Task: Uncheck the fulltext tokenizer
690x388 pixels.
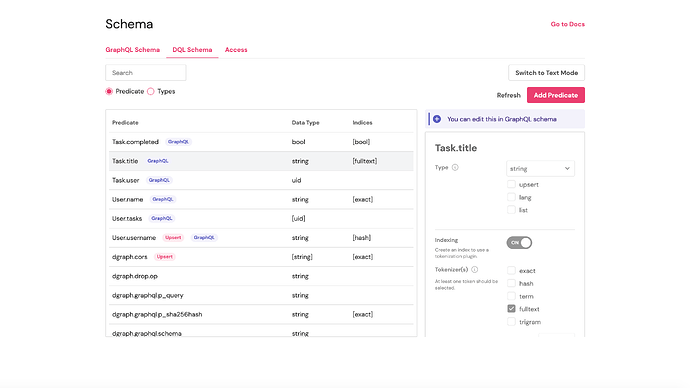Action: point(511,309)
